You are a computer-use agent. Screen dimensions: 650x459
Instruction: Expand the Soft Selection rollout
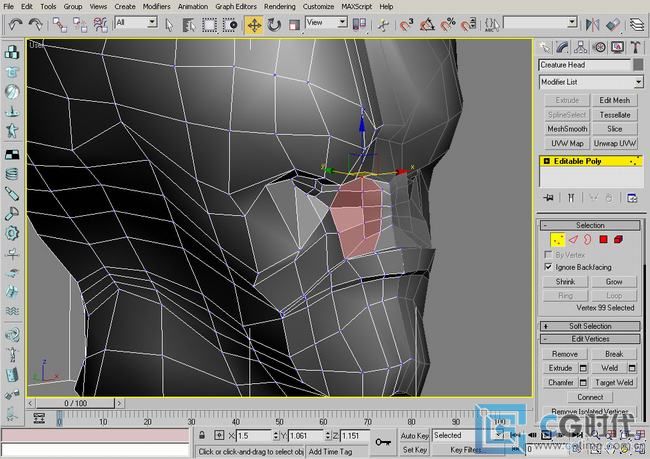click(x=590, y=326)
